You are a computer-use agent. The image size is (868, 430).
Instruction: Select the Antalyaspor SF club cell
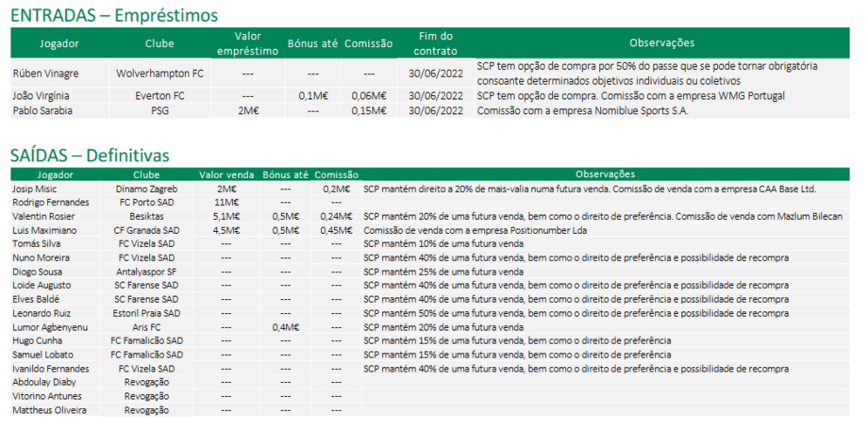(x=146, y=272)
